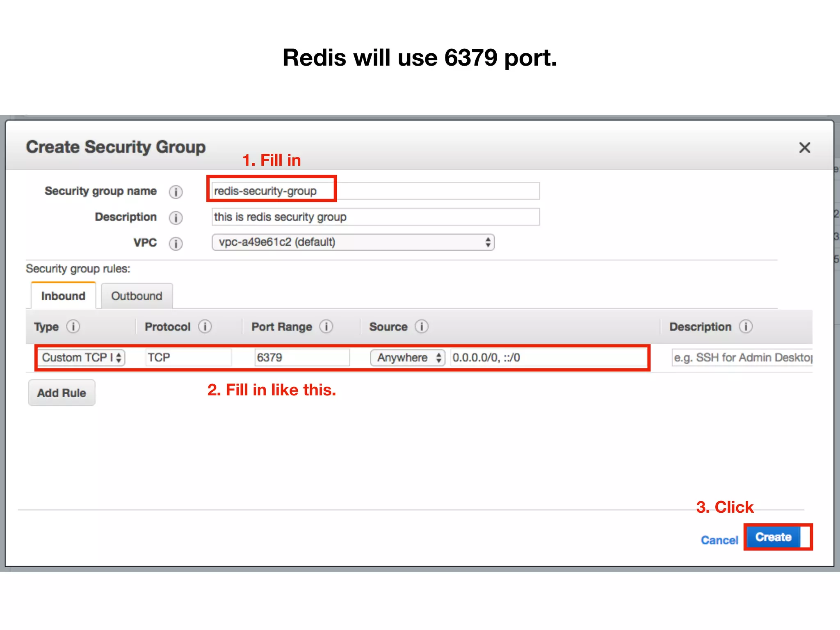Click info icon beside Source column header
The width and height of the screenshot is (840, 630).
(x=421, y=326)
